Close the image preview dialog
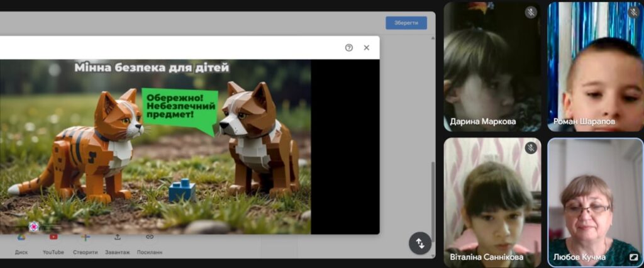Screen dimensions: 644x268 click(367, 48)
